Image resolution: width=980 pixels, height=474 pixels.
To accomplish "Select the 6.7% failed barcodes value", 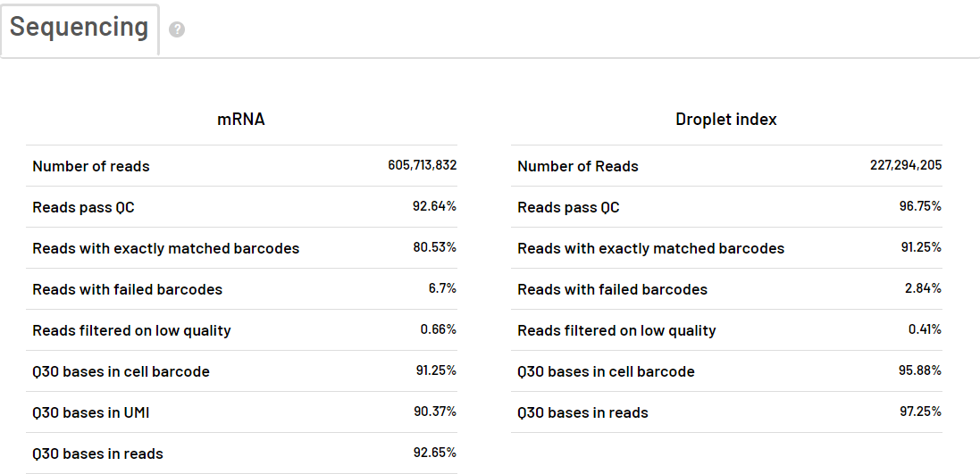I will coord(442,288).
